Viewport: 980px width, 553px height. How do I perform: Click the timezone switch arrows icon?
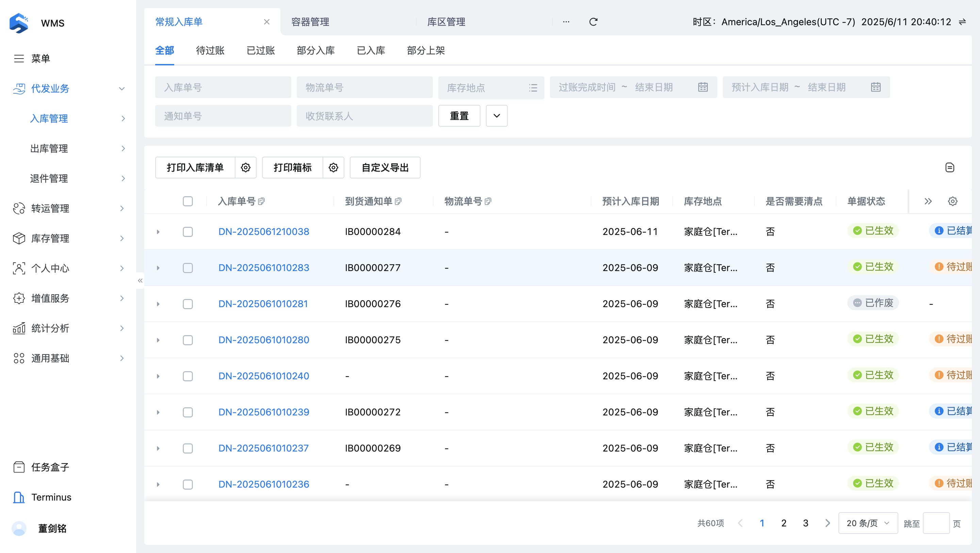[962, 22]
